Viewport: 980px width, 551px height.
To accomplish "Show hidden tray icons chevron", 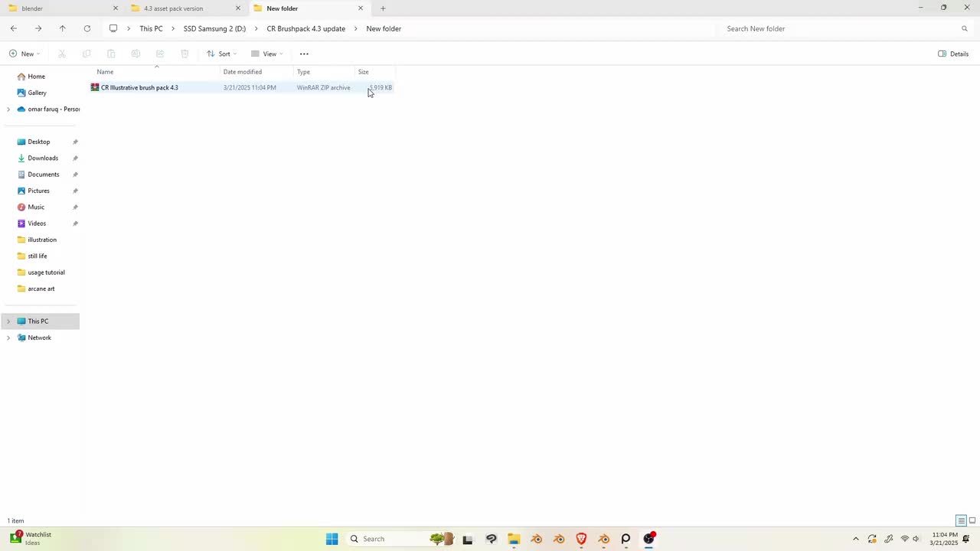I will (856, 539).
